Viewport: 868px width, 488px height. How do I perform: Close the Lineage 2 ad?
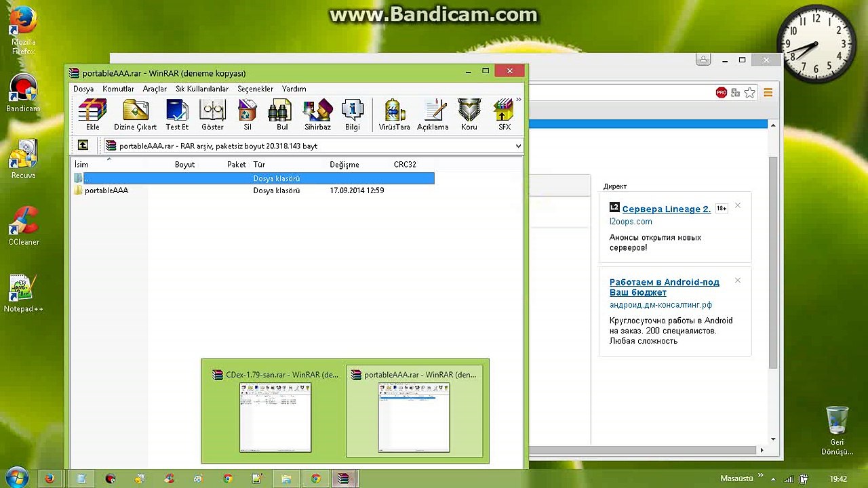(x=738, y=206)
